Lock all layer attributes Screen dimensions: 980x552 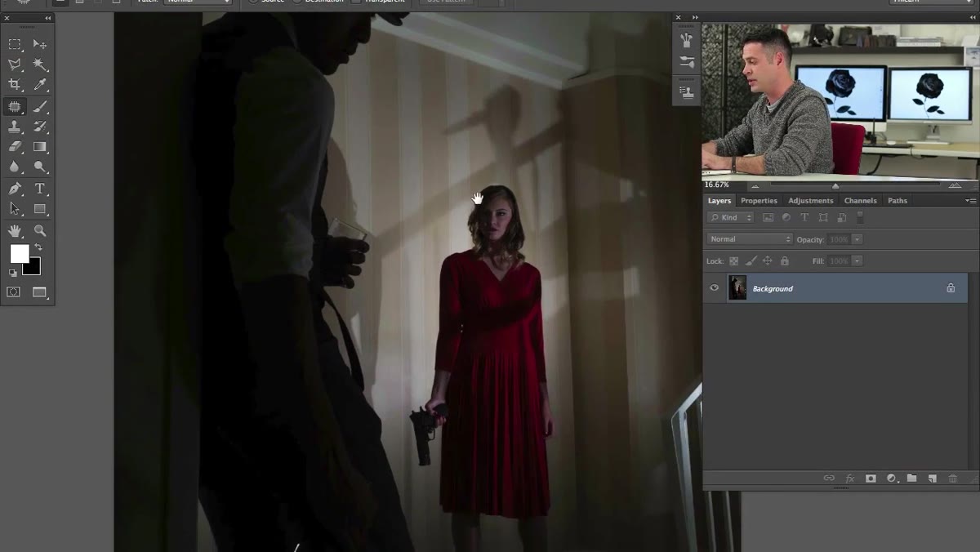(x=785, y=260)
